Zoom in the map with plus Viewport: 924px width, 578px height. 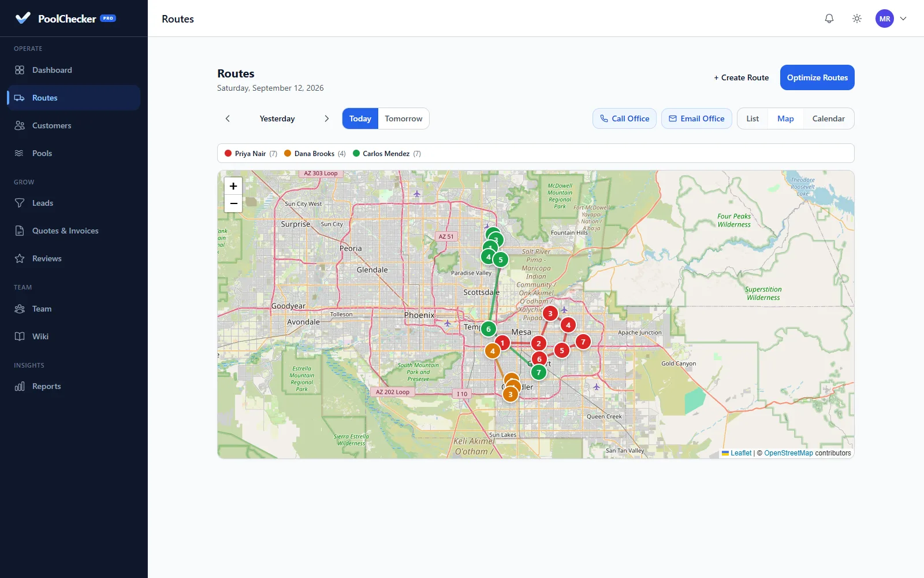coord(233,186)
